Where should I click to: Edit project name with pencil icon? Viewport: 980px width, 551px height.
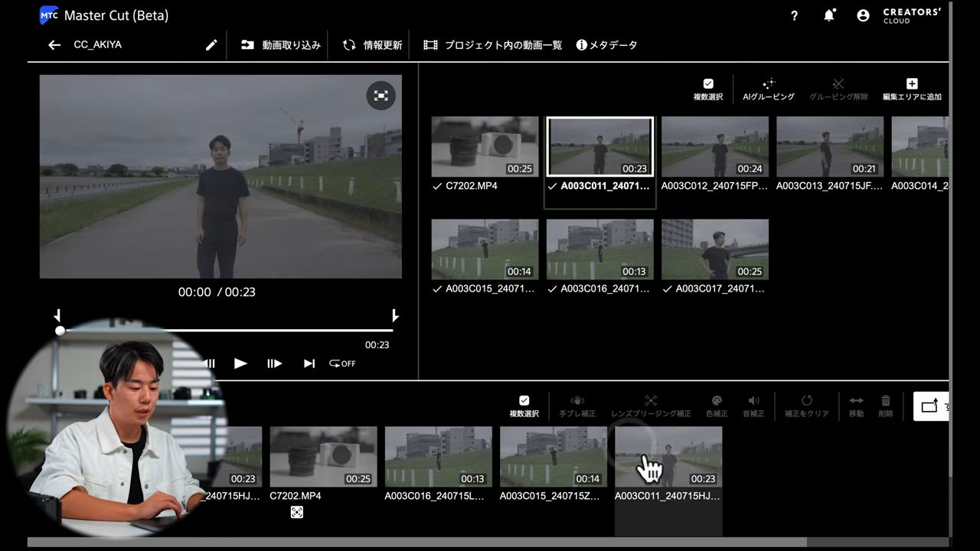pyautogui.click(x=211, y=45)
